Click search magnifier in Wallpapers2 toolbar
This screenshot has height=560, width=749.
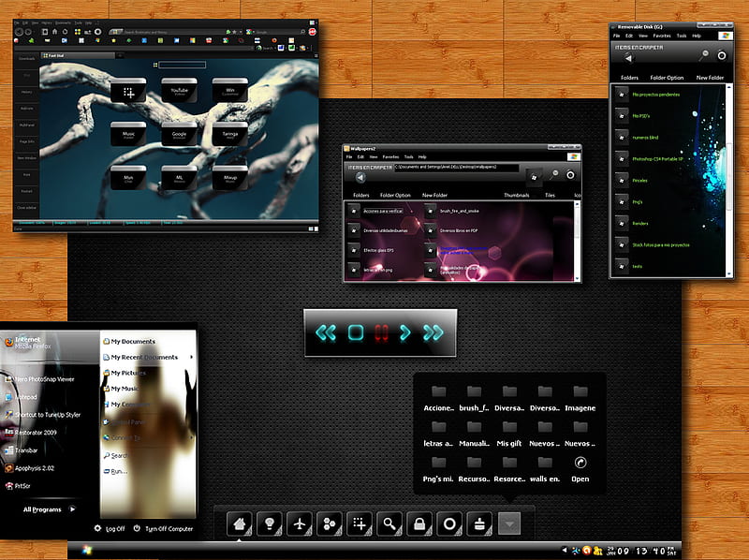pyautogui.click(x=553, y=175)
